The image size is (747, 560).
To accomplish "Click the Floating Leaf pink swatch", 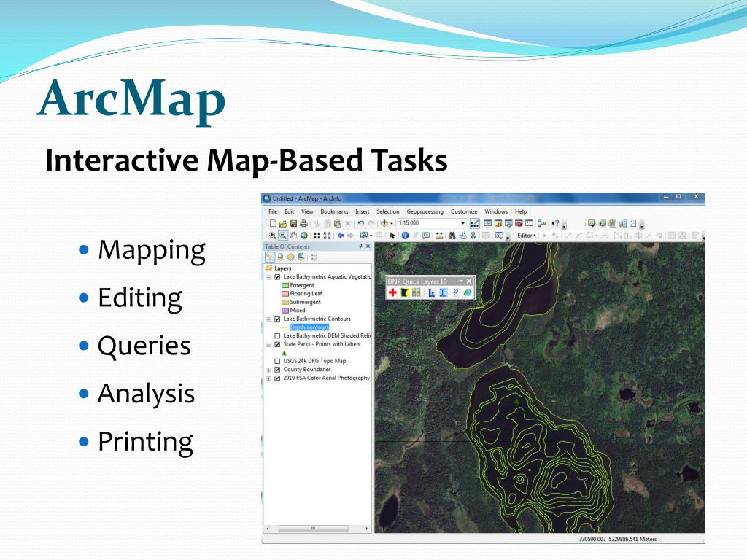I will [x=285, y=294].
